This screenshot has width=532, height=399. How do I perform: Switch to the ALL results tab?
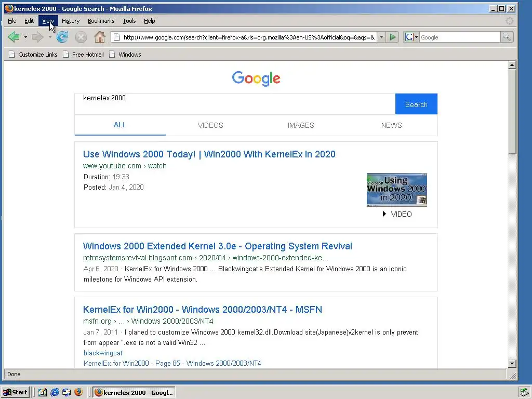[x=120, y=125]
